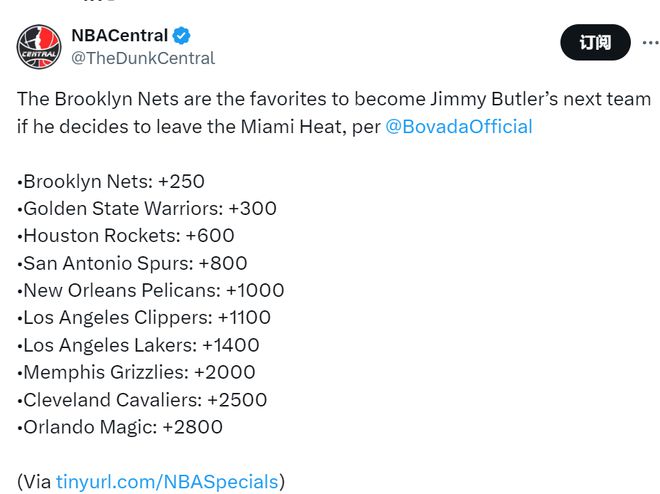Image resolution: width=660 pixels, height=494 pixels.
Task: Select the Los Angeles Clippers +1100 line
Action: (144, 318)
